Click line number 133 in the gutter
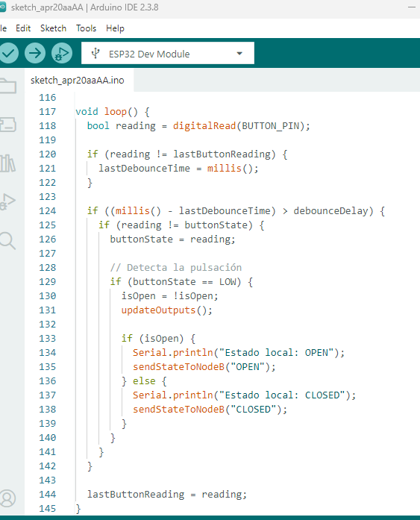The image size is (420, 520). (48, 338)
